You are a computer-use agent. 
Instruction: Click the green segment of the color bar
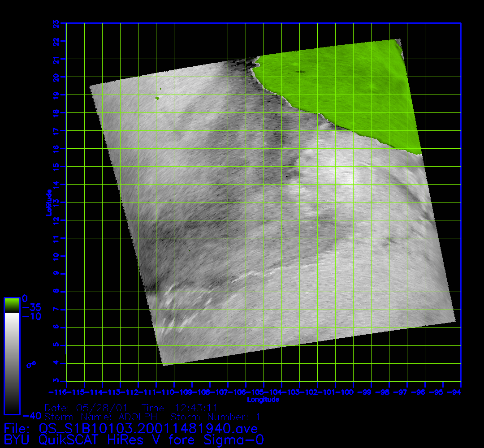[12, 305]
